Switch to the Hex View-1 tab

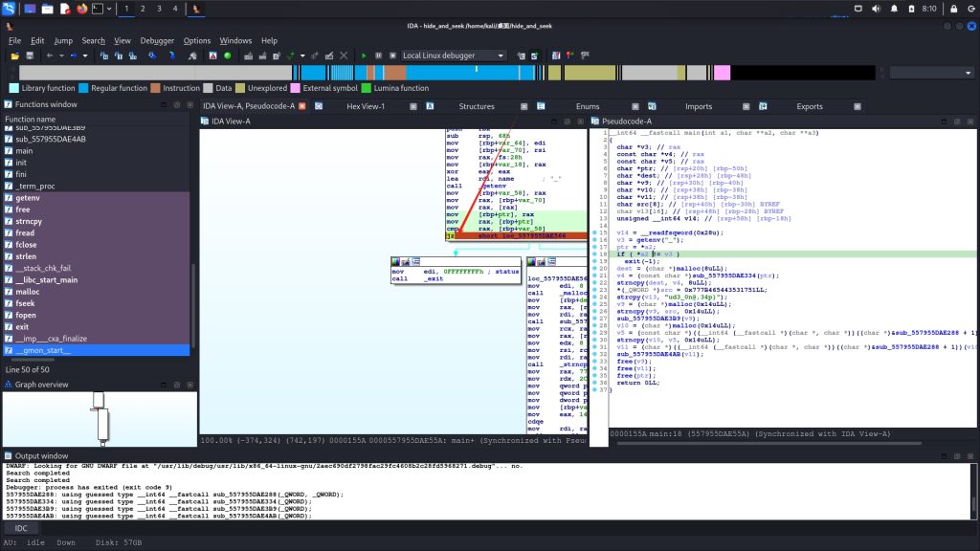366,106
